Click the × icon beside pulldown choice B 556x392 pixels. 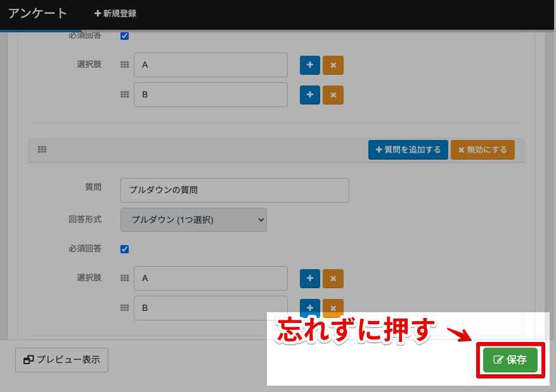coord(333,308)
